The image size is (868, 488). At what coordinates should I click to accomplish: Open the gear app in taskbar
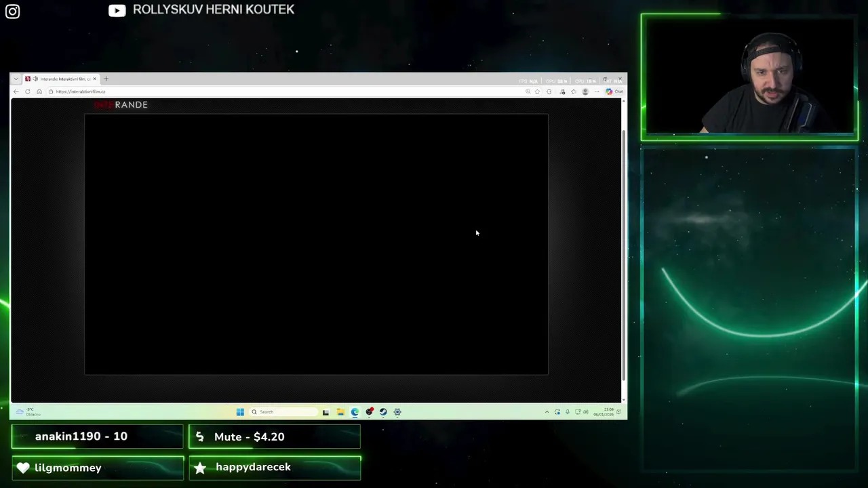[397, 412]
